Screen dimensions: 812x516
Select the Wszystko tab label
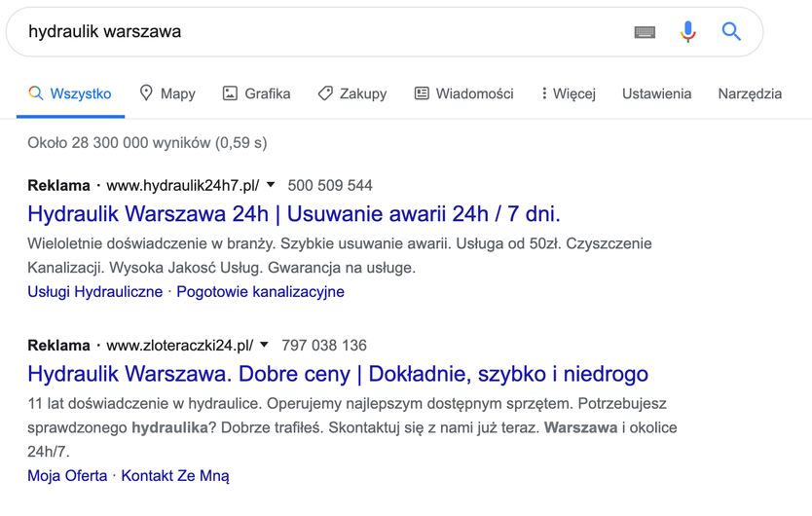[80, 93]
